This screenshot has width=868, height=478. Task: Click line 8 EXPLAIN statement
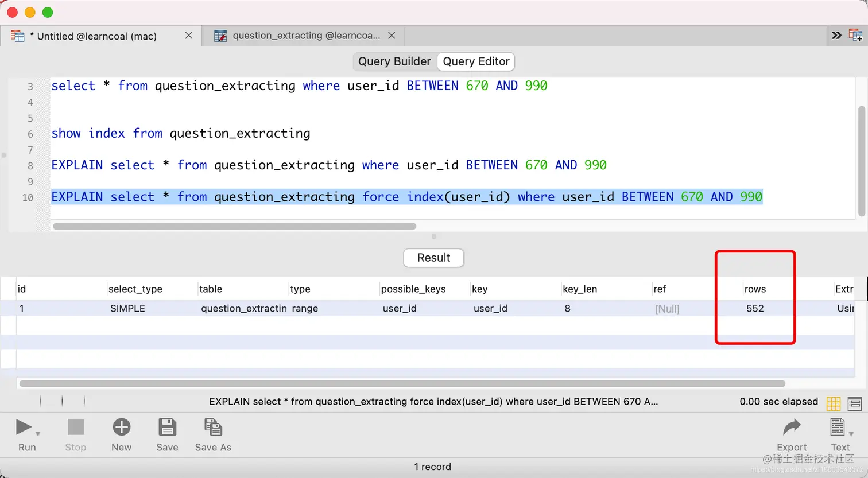(329, 165)
